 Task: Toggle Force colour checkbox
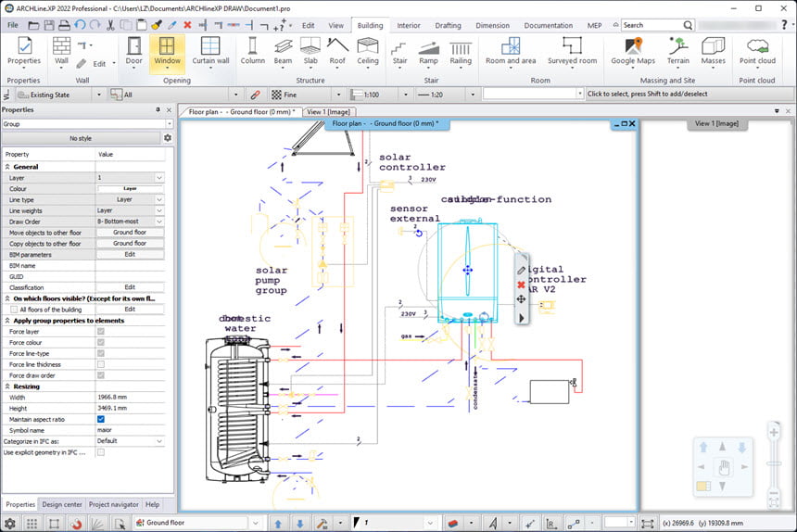101,343
